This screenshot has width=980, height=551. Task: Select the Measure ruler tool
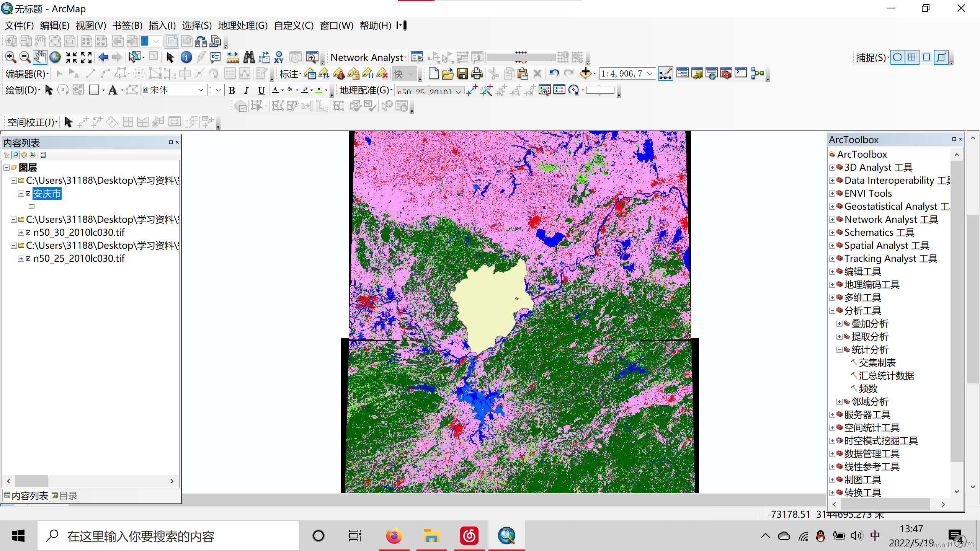tap(232, 57)
